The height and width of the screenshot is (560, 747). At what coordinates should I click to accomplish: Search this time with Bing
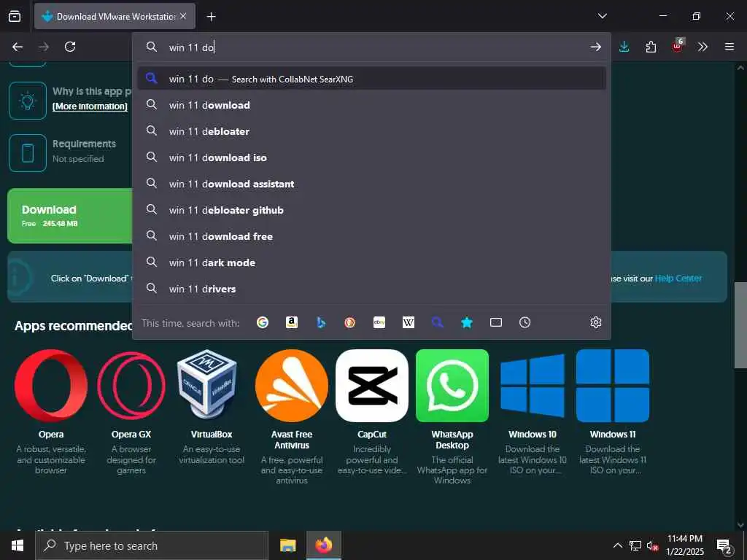point(321,322)
